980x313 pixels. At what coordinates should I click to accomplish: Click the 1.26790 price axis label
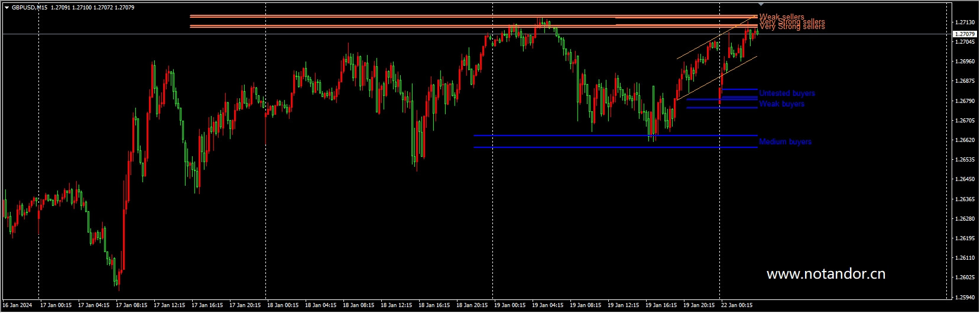tap(965, 101)
